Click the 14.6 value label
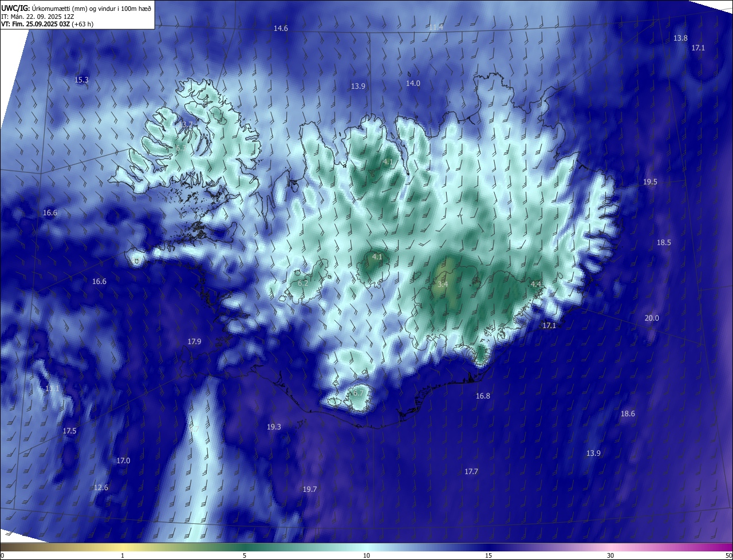The image size is (733, 560). click(x=281, y=28)
